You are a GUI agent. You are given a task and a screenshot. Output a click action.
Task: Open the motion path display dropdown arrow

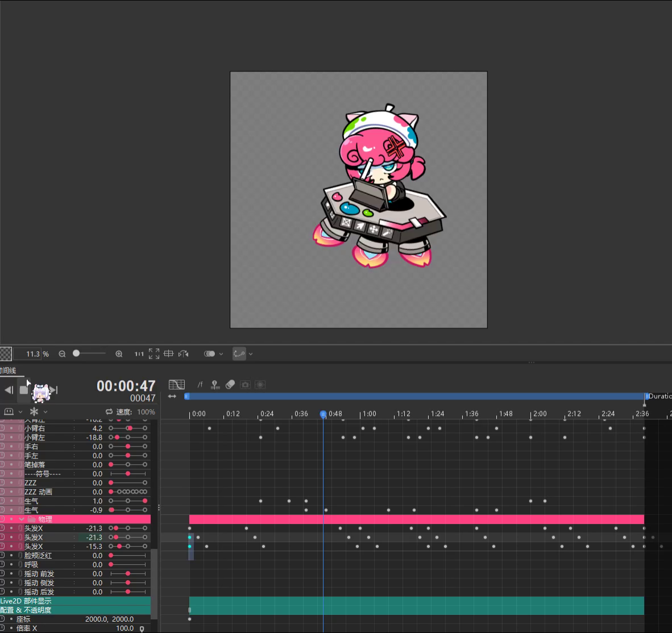(251, 354)
